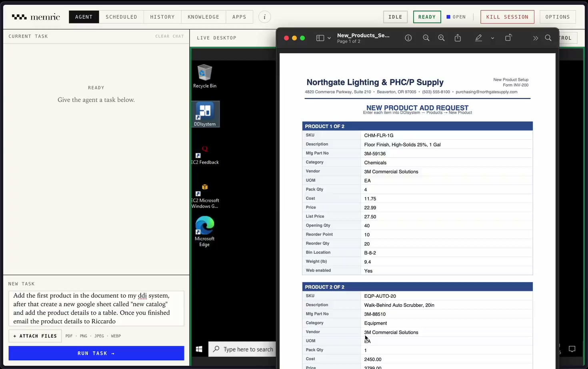588x369 pixels.
Task: Click the Category value Chemicals
Action: [x=375, y=162]
